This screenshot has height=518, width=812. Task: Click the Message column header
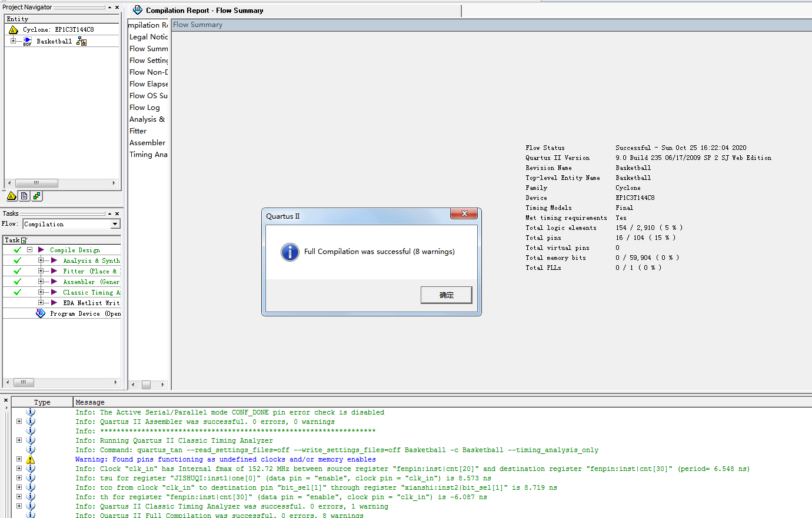click(x=442, y=402)
